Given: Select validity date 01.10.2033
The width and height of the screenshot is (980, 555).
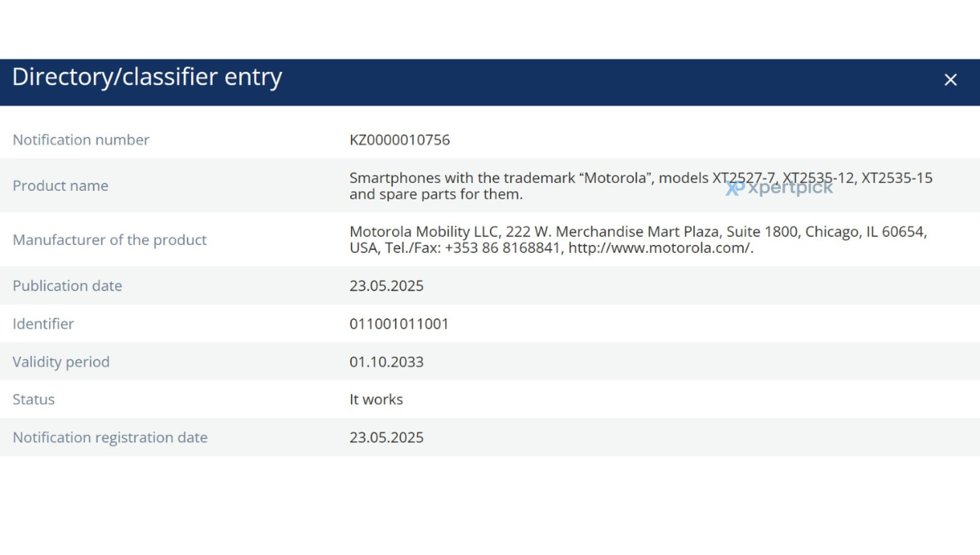Looking at the screenshot, I should pyautogui.click(x=386, y=362).
